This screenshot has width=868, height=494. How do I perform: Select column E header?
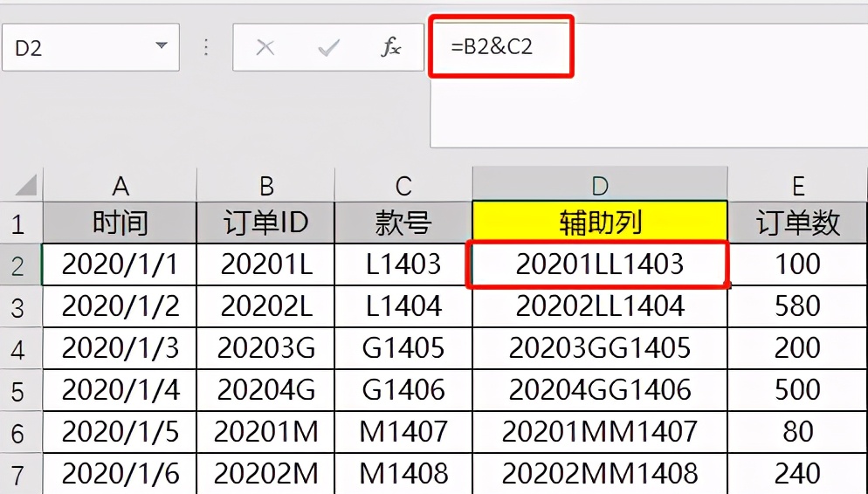797,185
